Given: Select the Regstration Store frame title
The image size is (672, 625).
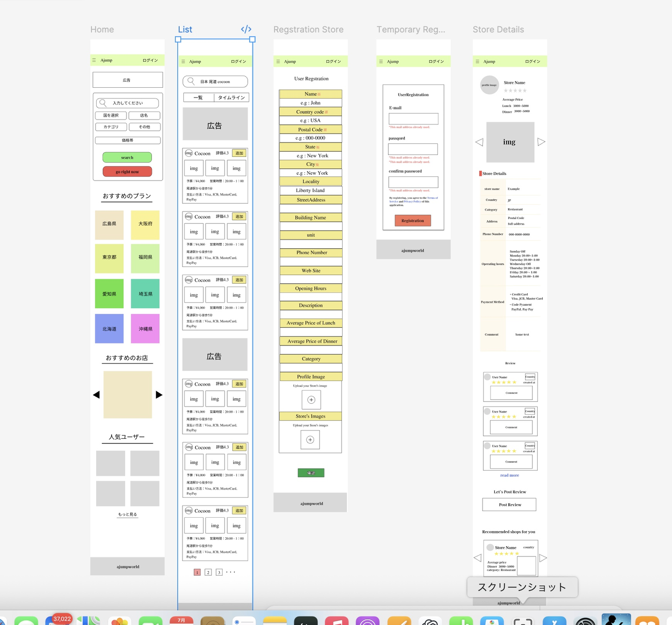Looking at the screenshot, I should (308, 29).
